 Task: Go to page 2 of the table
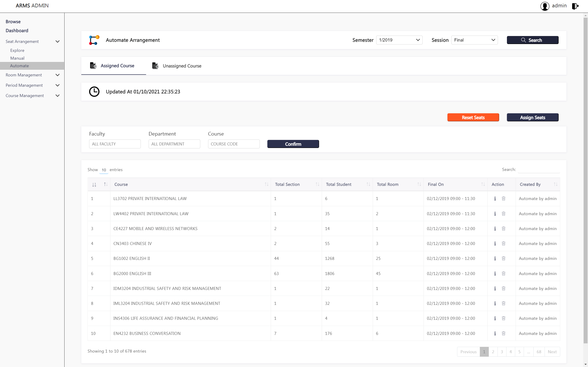493,352
